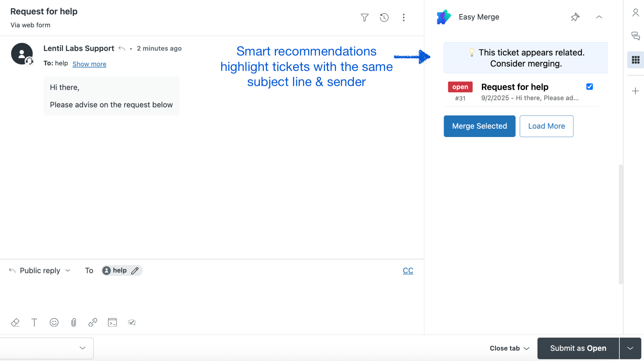Open the ticket options kebab menu

coord(404,17)
